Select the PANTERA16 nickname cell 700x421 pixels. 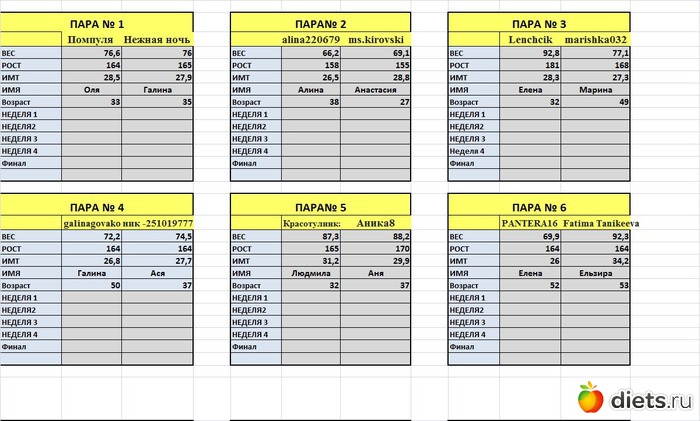click(530, 223)
